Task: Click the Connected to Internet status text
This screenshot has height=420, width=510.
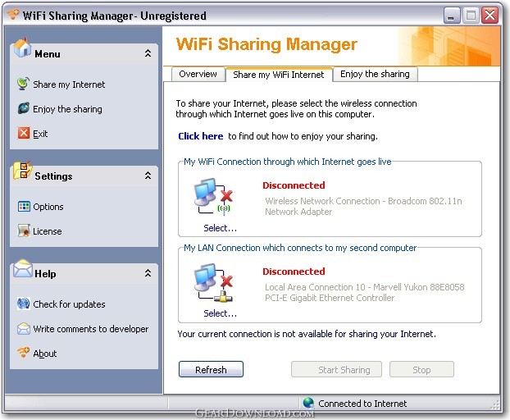Action: tap(362, 404)
